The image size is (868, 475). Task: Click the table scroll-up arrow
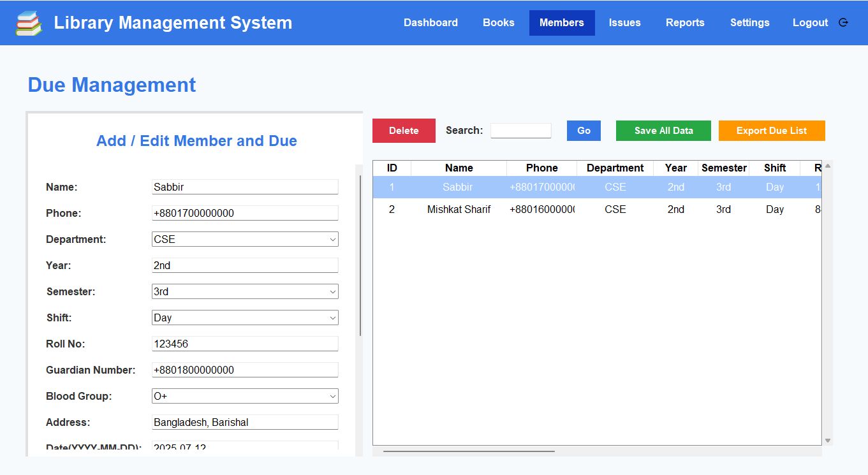click(x=828, y=166)
